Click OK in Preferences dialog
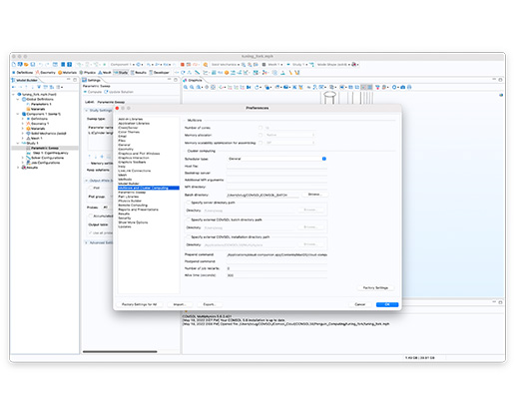The height and width of the screenshot is (420, 515). point(387,304)
